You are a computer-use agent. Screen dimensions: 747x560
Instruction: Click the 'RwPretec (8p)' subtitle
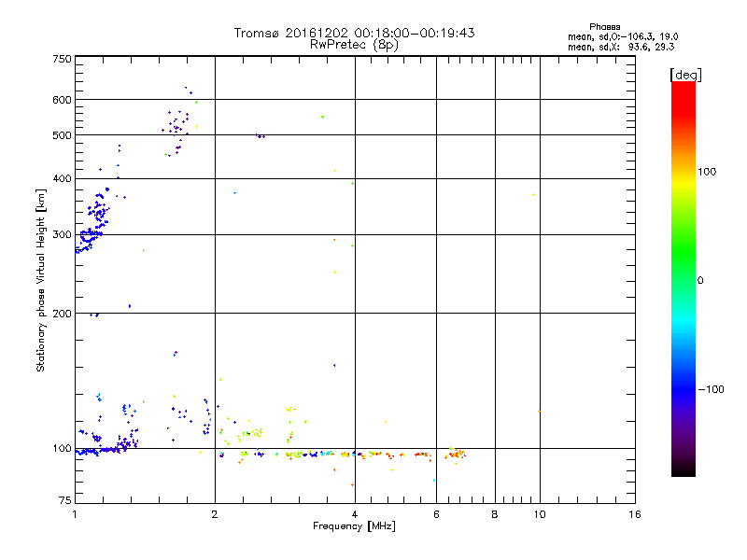point(354,45)
